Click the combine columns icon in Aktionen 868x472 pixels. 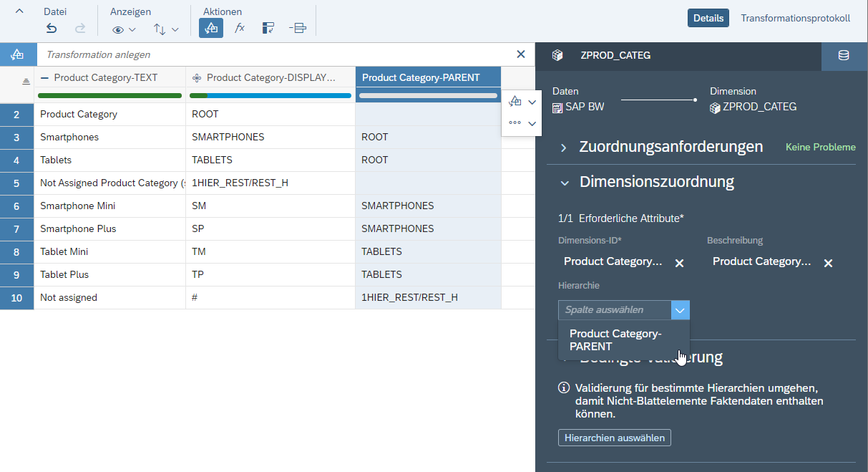pos(298,29)
